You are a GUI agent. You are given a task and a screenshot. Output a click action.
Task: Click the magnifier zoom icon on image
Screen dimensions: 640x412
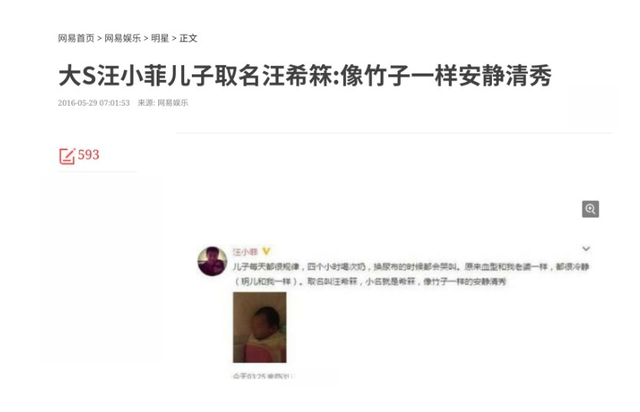590,209
